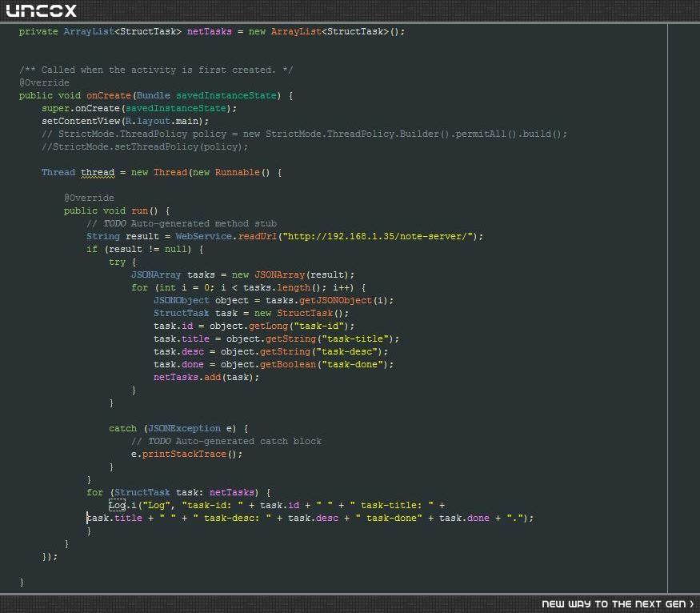Click the UNCOX logo
Viewport: 700px width, 613px height.
click(41, 10)
